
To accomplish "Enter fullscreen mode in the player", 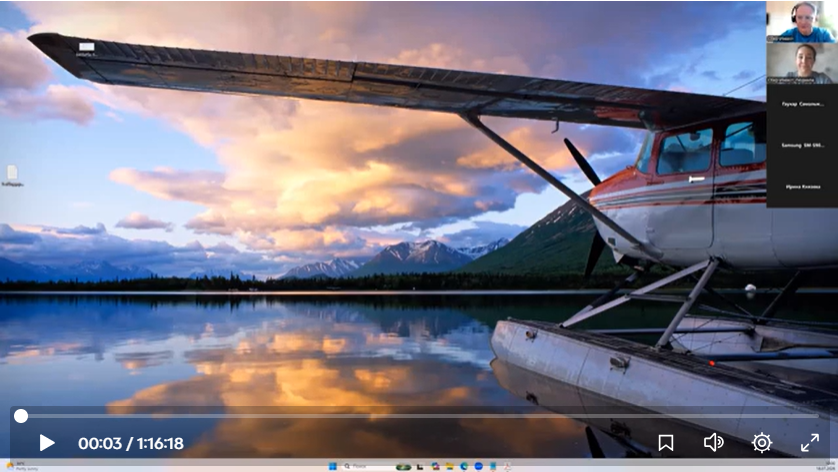I will [x=810, y=443].
